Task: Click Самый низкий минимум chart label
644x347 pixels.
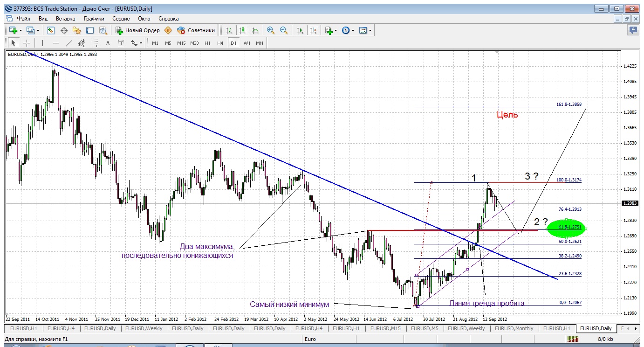Action: click(x=289, y=304)
